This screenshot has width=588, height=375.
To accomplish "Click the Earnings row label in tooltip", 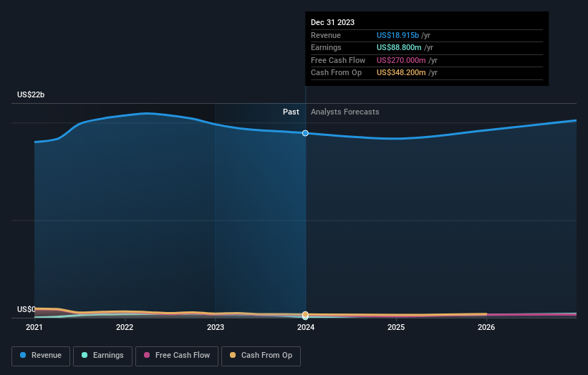I will 326,47.
